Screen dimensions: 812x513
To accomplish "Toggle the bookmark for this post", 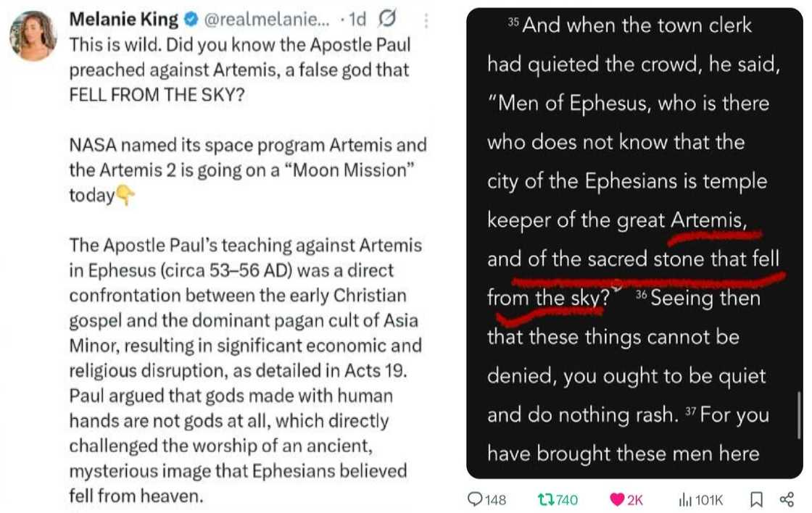I will (755, 499).
